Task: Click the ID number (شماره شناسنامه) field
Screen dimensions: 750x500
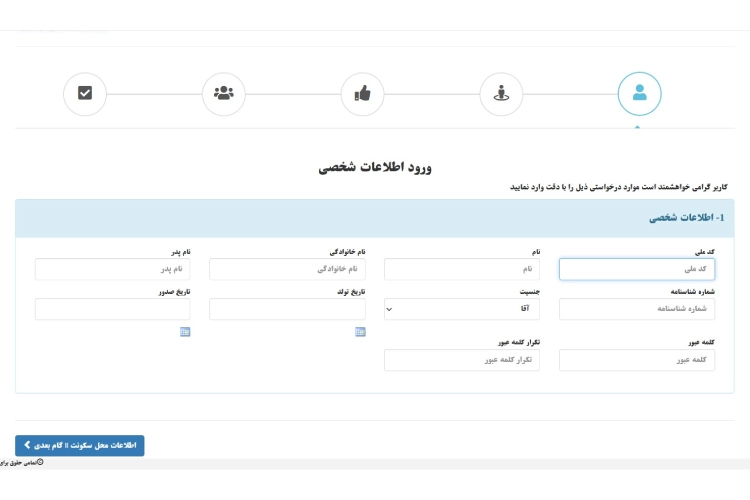Action: pyautogui.click(x=636, y=309)
